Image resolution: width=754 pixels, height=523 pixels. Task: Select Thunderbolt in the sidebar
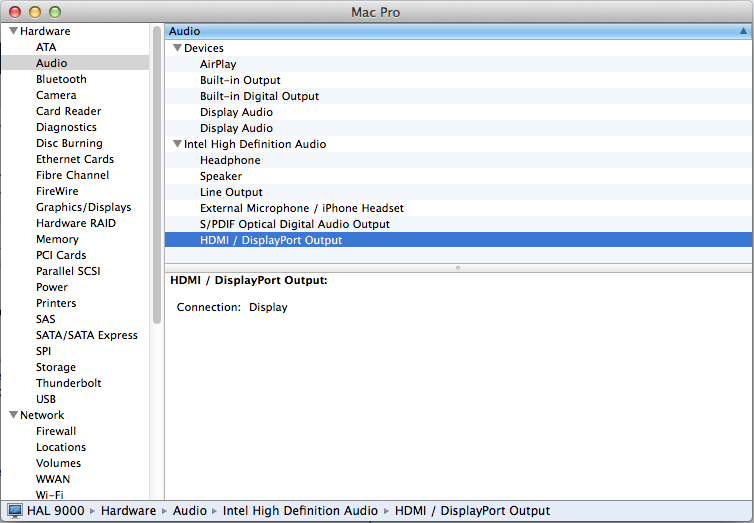click(x=69, y=383)
